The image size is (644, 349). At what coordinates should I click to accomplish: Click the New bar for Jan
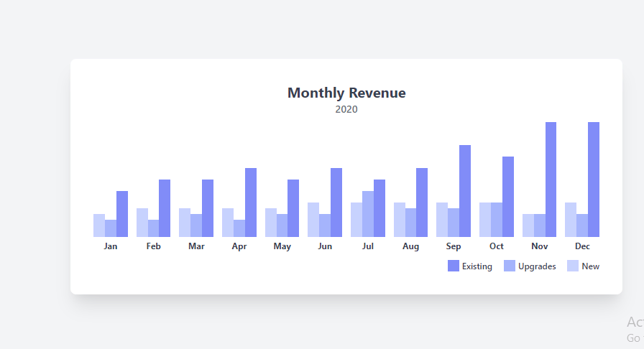[x=99, y=225]
